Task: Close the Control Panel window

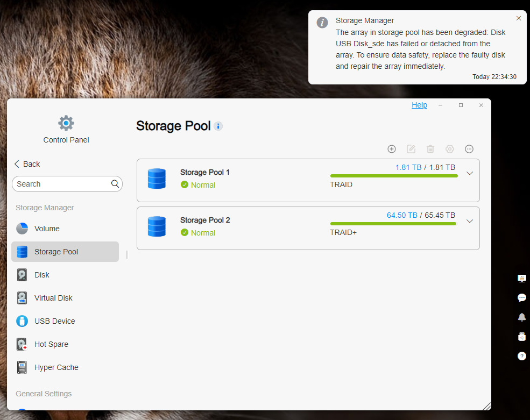Action: click(x=481, y=105)
